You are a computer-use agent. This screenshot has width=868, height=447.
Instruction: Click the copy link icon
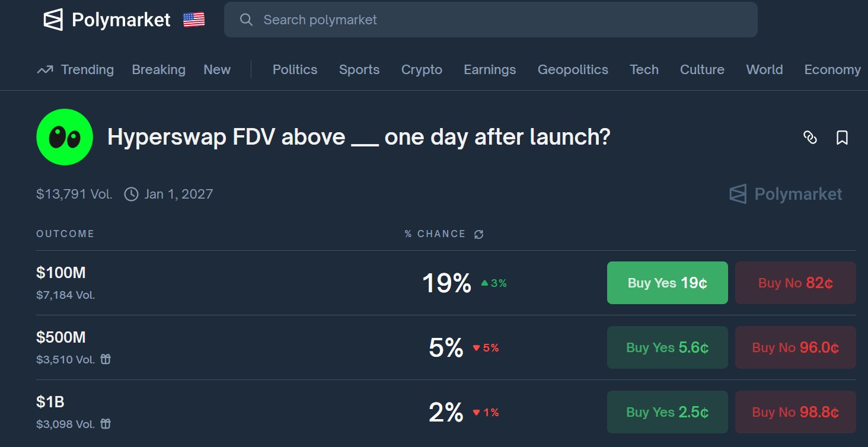810,138
